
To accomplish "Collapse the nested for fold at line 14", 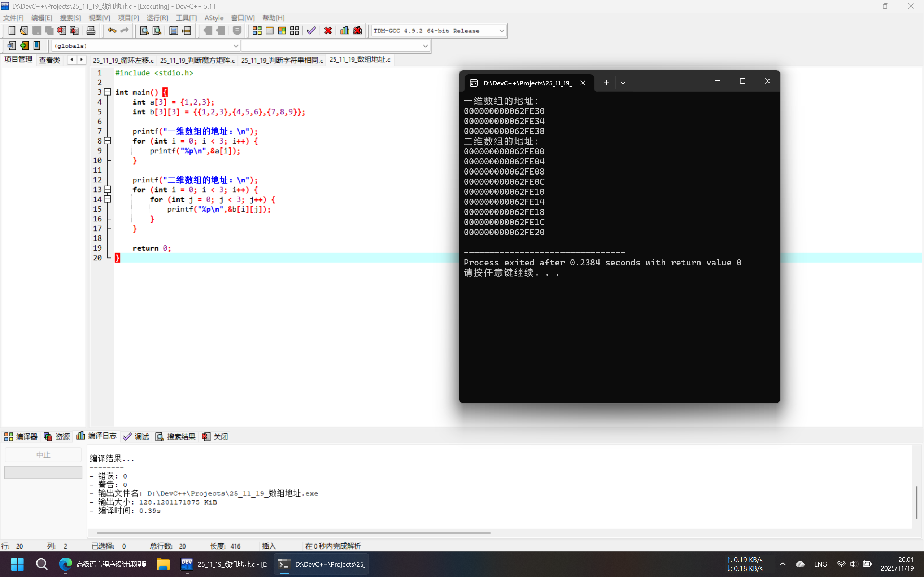I will (x=108, y=199).
